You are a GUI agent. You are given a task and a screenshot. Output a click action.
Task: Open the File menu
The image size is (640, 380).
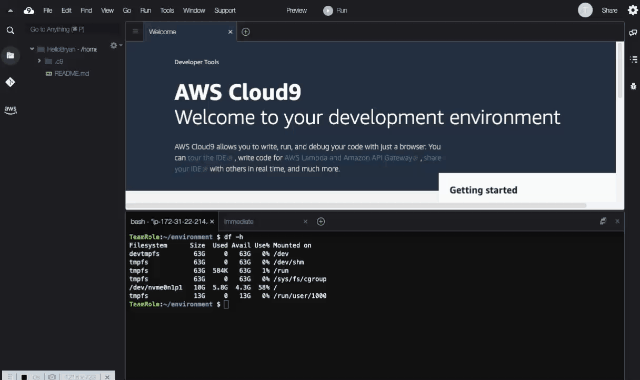click(48, 11)
